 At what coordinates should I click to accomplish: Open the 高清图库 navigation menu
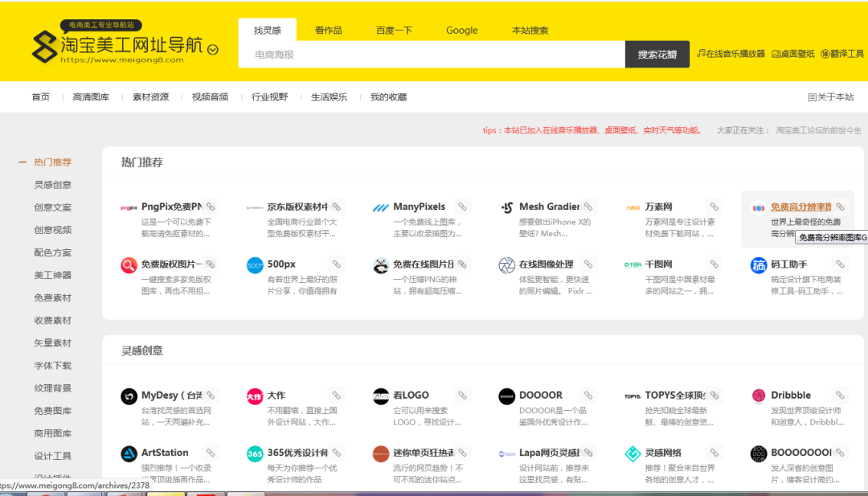(x=91, y=97)
